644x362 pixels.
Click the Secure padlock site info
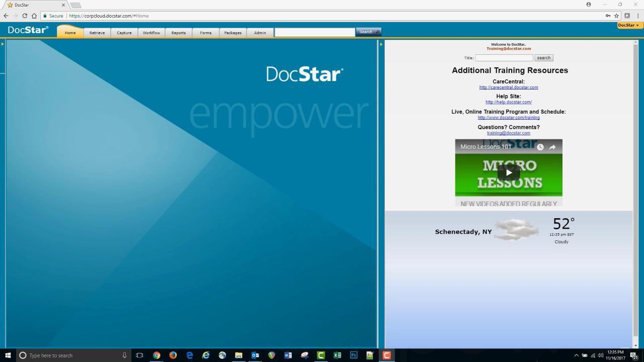click(x=53, y=16)
